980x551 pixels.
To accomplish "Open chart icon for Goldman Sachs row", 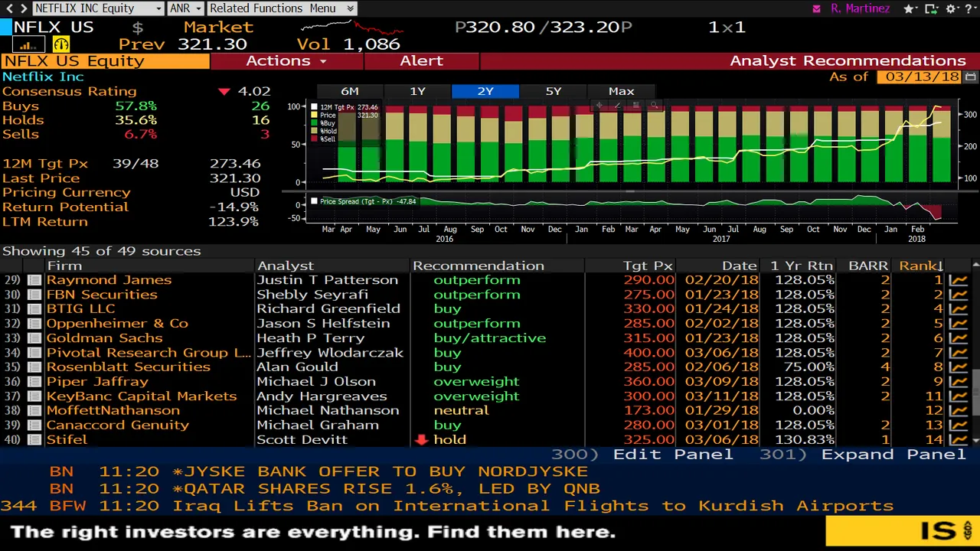I will (957, 338).
